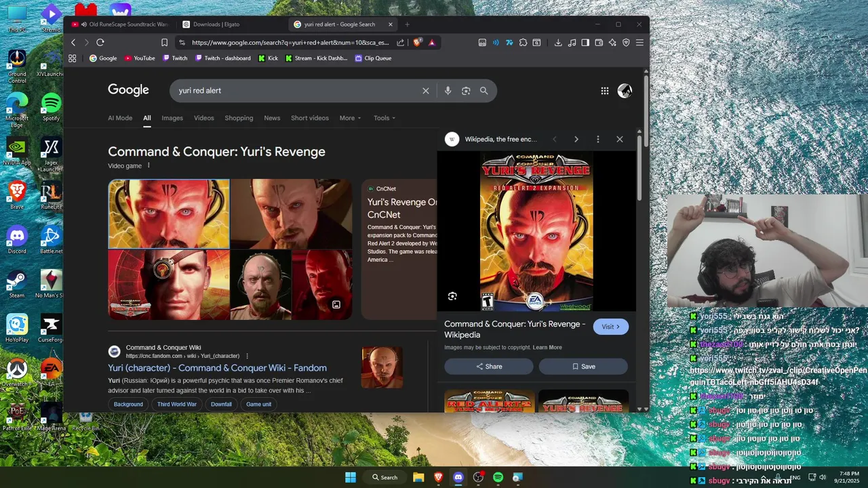Viewport: 868px width, 488px height.
Task: Open Brave VPN shield icon
Action: 626,42
